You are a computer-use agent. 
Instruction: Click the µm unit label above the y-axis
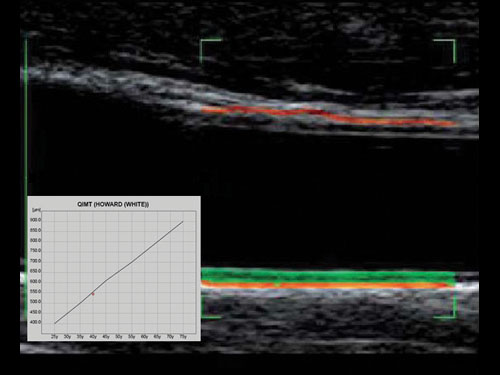coord(36,210)
